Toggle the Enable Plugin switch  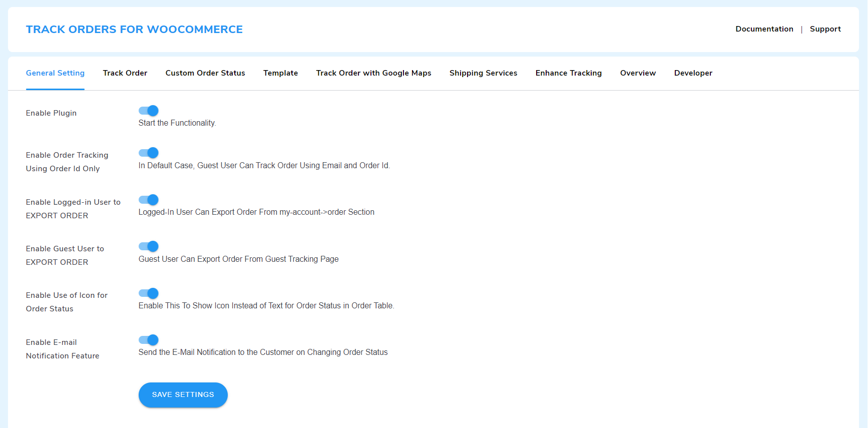[149, 111]
